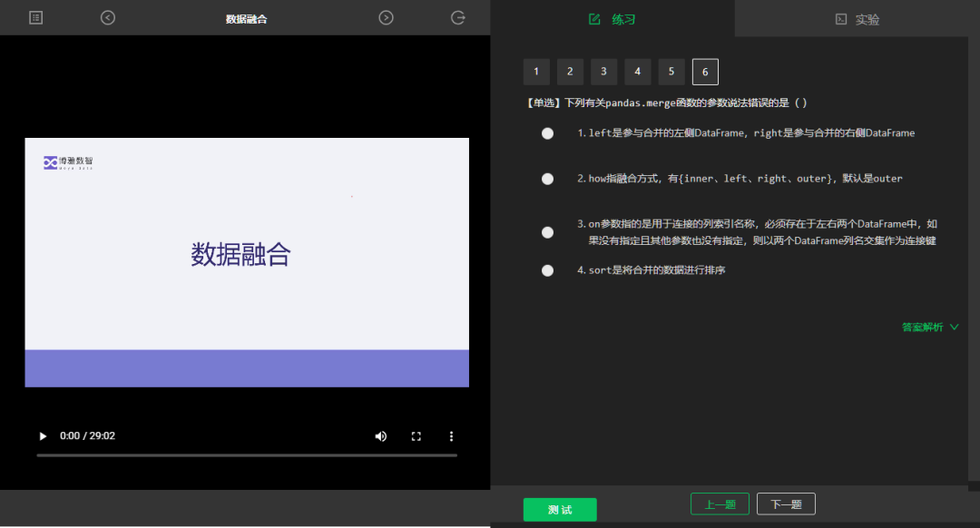Advance with 下一题 button

point(786,504)
